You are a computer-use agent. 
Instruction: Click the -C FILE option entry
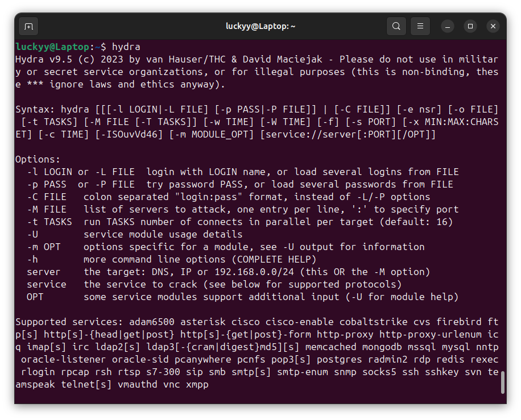(x=47, y=197)
